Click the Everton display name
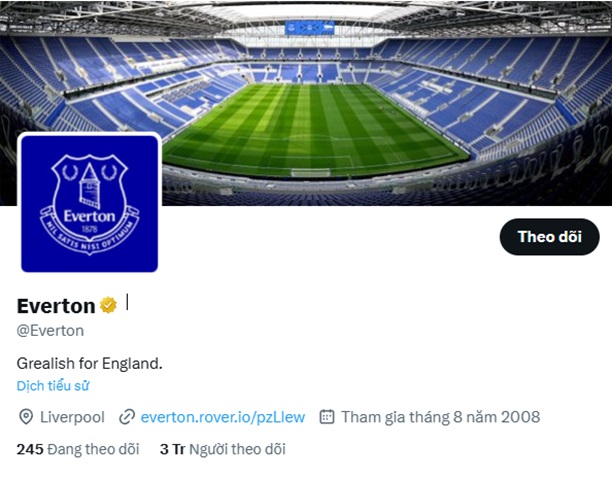Image resolution: width=612 pixels, height=478 pixels. click(x=56, y=306)
